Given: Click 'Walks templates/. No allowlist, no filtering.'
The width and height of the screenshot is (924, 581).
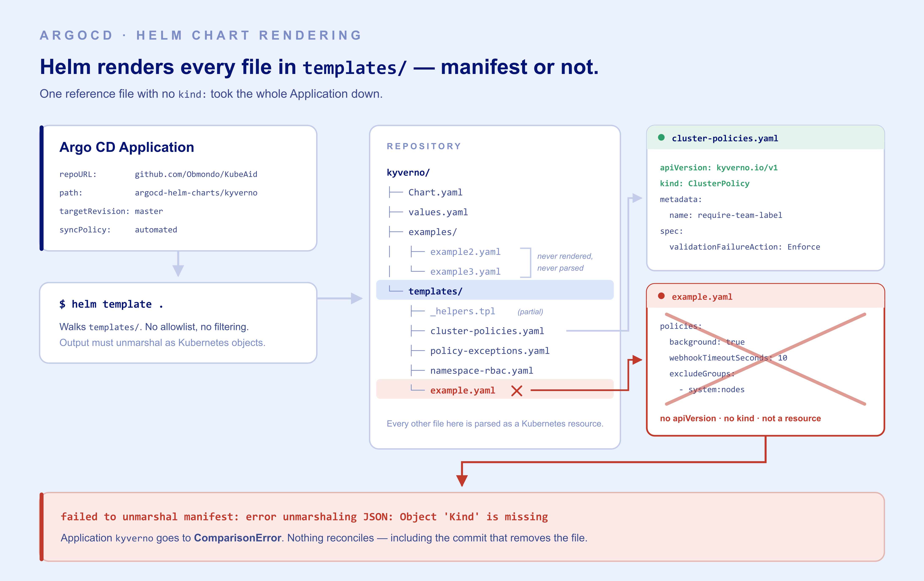Looking at the screenshot, I should pyautogui.click(x=154, y=327).
